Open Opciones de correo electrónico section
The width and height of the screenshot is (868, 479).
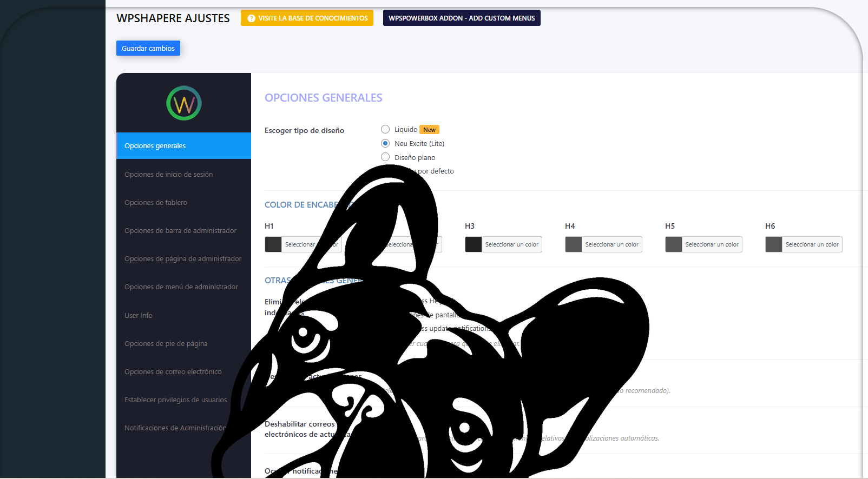(173, 372)
